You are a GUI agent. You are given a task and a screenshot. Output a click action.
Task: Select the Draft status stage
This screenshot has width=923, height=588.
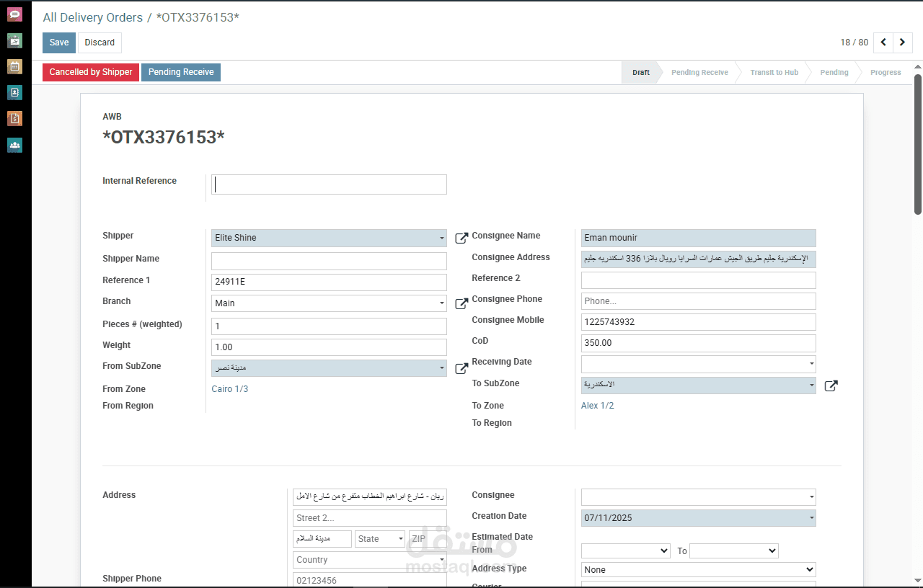(641, 73)
